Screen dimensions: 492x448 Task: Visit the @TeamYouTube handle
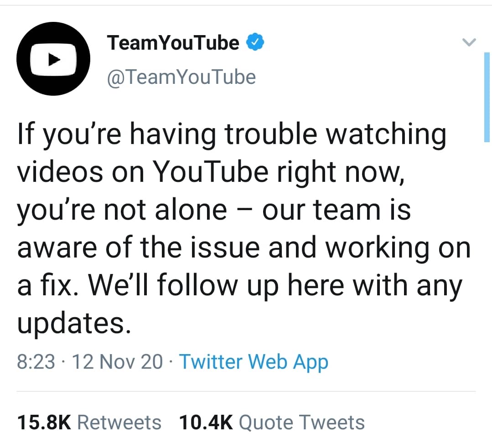coord(181,77)
